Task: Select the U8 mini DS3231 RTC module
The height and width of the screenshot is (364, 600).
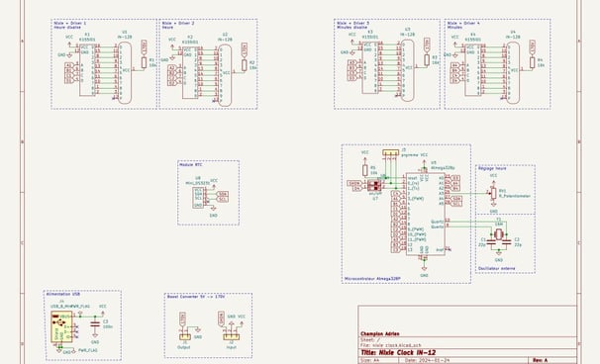Action: coord(198,198)
